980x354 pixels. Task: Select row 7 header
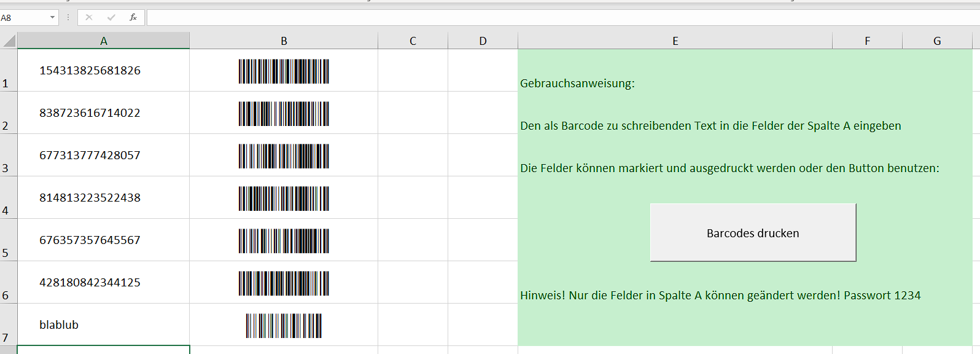[x=6, y=325]
